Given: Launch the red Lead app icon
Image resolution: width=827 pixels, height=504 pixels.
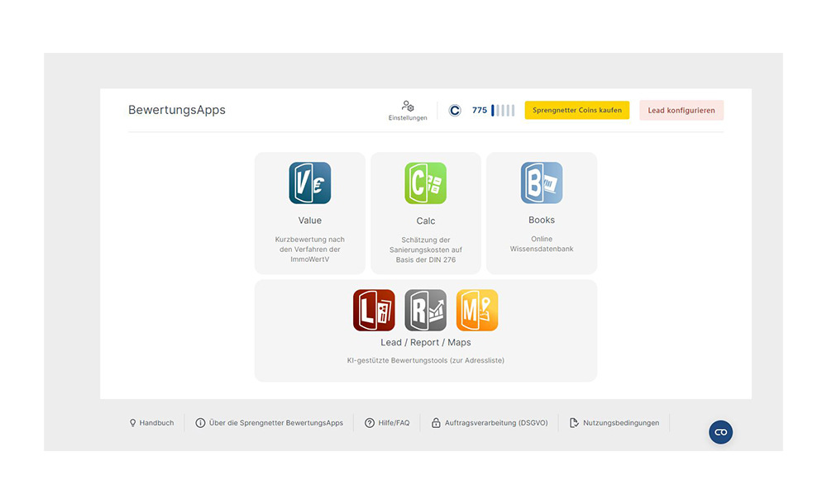Looking at the screenshot, I should (x=374, y=310).
